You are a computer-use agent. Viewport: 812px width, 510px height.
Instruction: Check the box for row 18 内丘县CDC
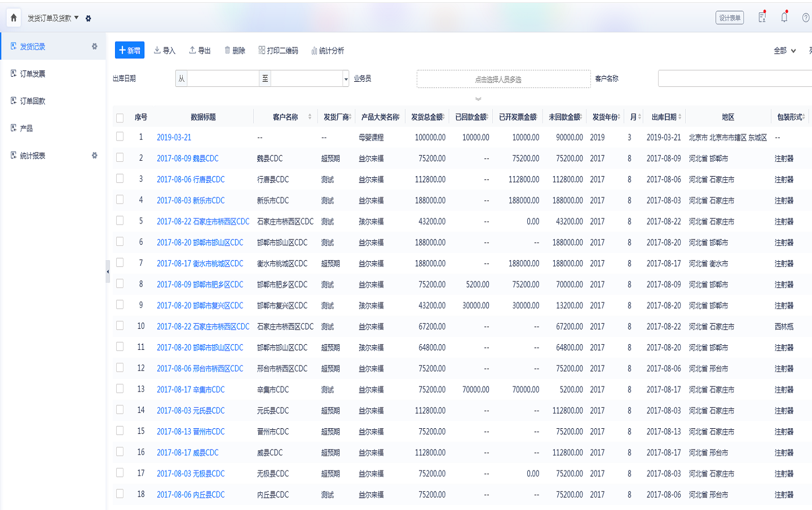(x=120, y=494)
